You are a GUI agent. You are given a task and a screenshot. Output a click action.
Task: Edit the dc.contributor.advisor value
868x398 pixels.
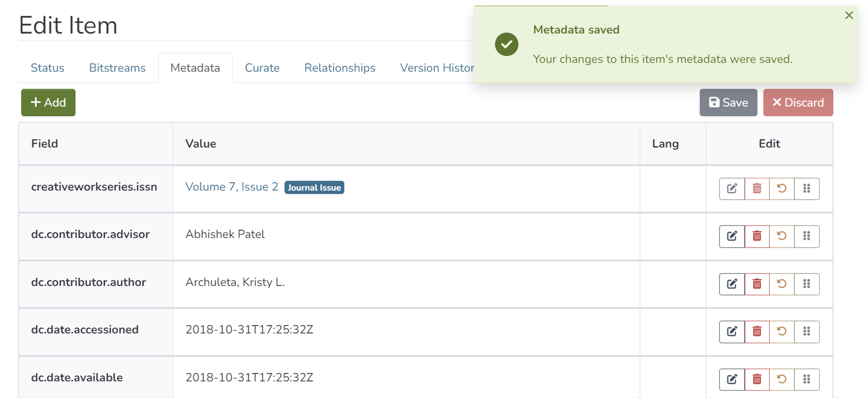(x=732, y=236)
